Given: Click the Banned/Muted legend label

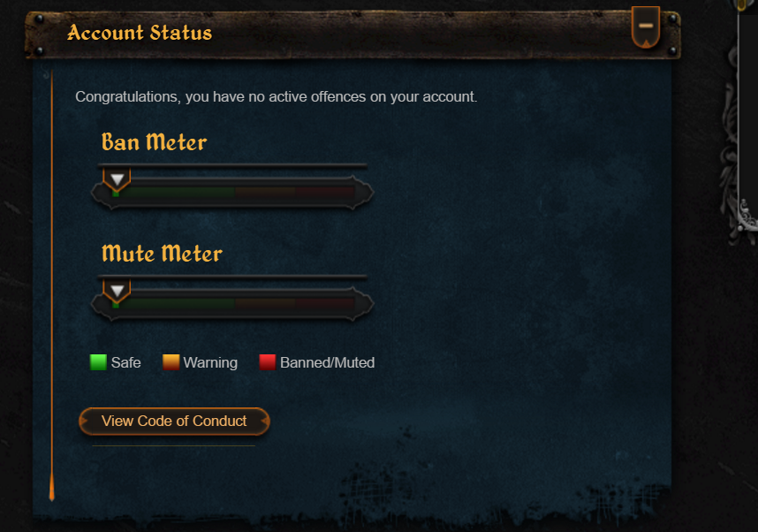Looking at the screenshot, I should click(x=327, y=362).
